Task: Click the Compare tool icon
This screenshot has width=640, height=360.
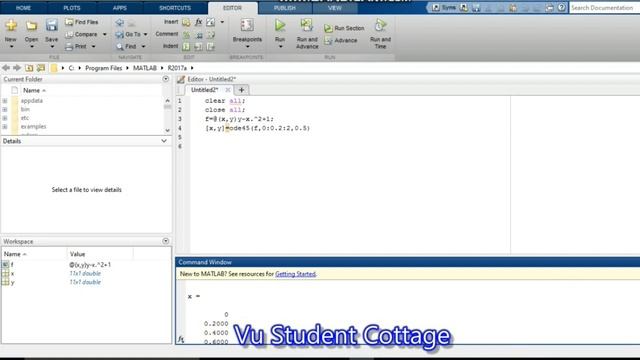Action: click(69, 35)
